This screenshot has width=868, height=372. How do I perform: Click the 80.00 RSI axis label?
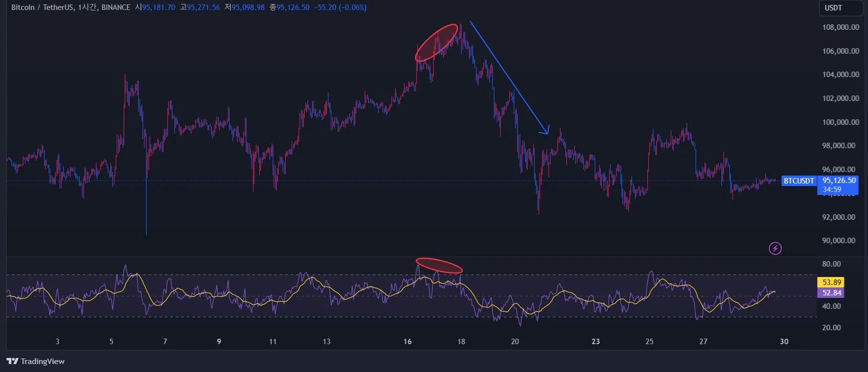point(831,264)
